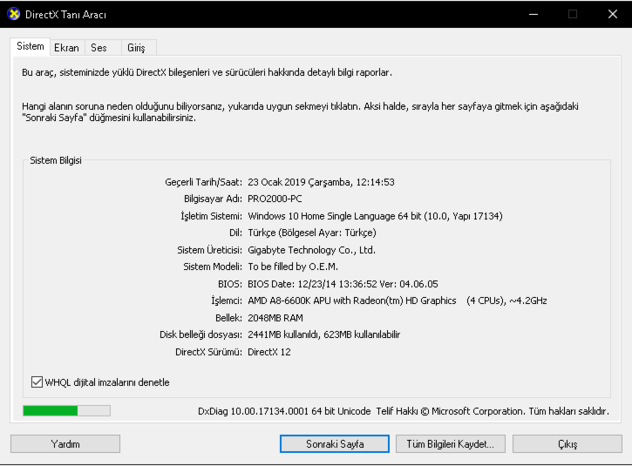Click the DirectX logo icon in title bar

coord(14,14)
